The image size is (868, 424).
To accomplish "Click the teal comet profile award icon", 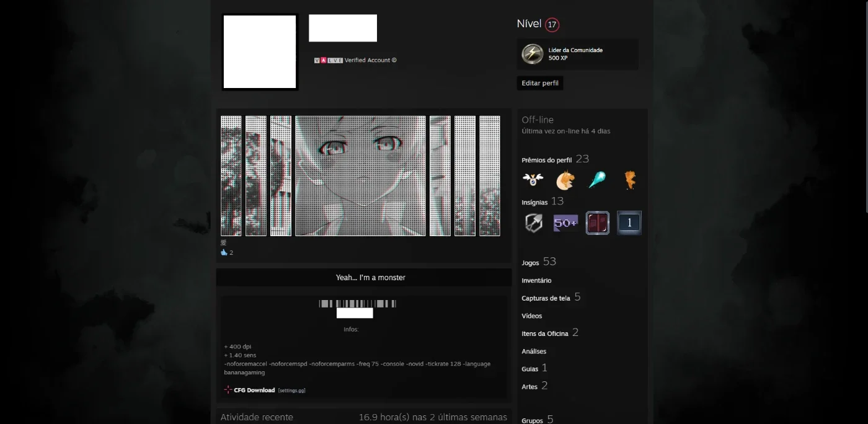I will (x=597, y=180).
